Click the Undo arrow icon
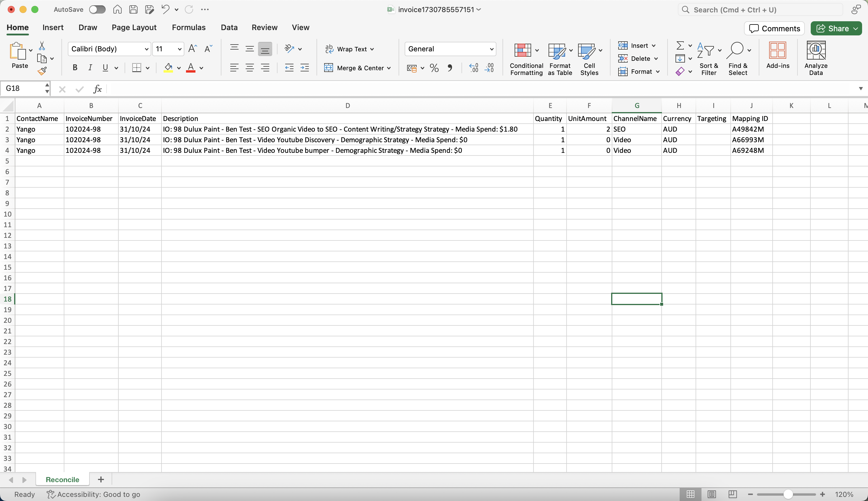This screenshot has height=501, width=868. pyautogui.click(x=165, y=9)
